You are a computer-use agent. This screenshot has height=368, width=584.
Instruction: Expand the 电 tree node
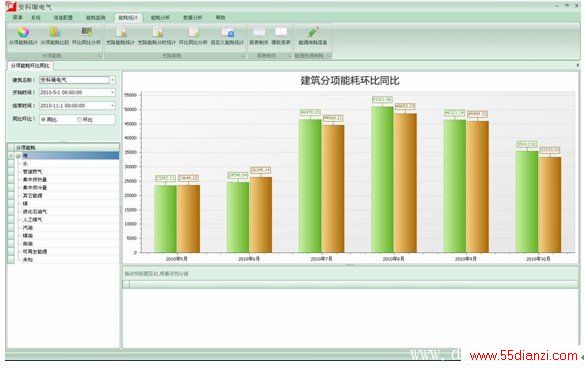tap(18, 156)
